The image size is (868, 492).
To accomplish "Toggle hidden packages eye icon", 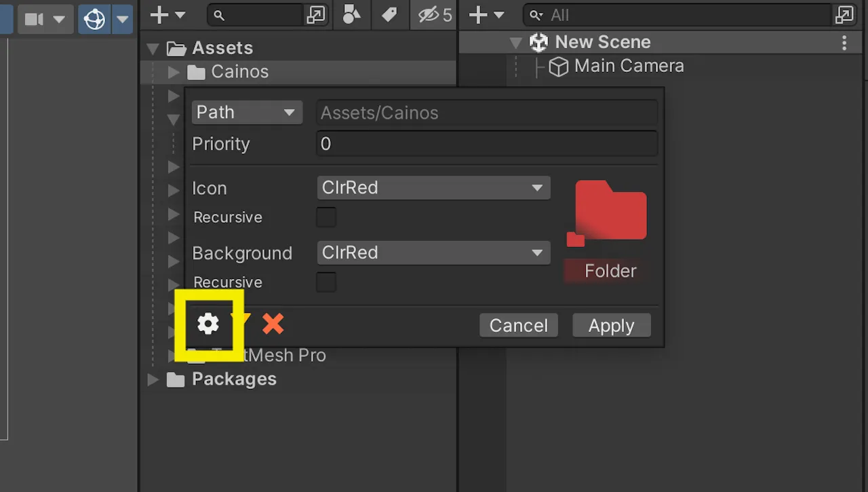I will click(429, 15).
